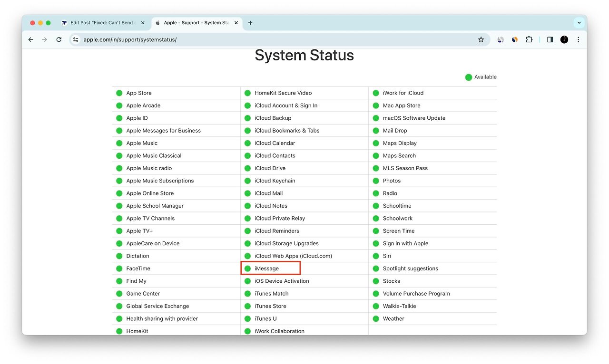Select the Apple Music radio entry
Image resolution: width=609 pixels, height=364 pixels.
click(x=176, y=168)
